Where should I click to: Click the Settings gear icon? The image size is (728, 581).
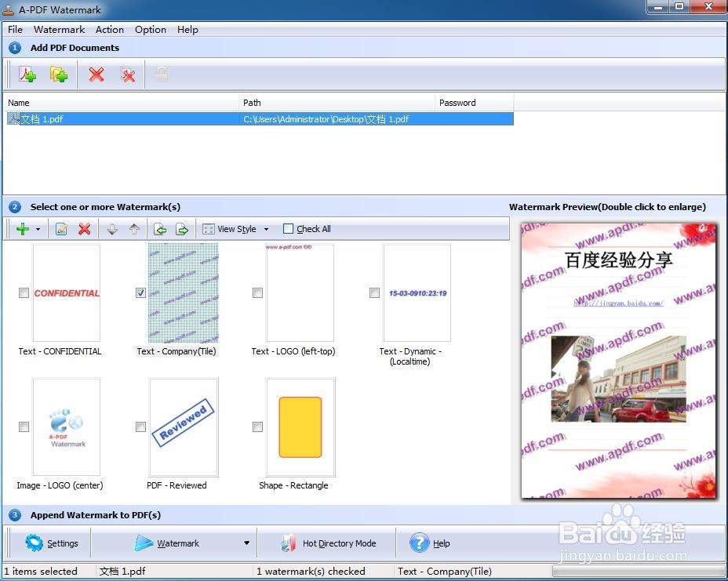pos(34,543)
